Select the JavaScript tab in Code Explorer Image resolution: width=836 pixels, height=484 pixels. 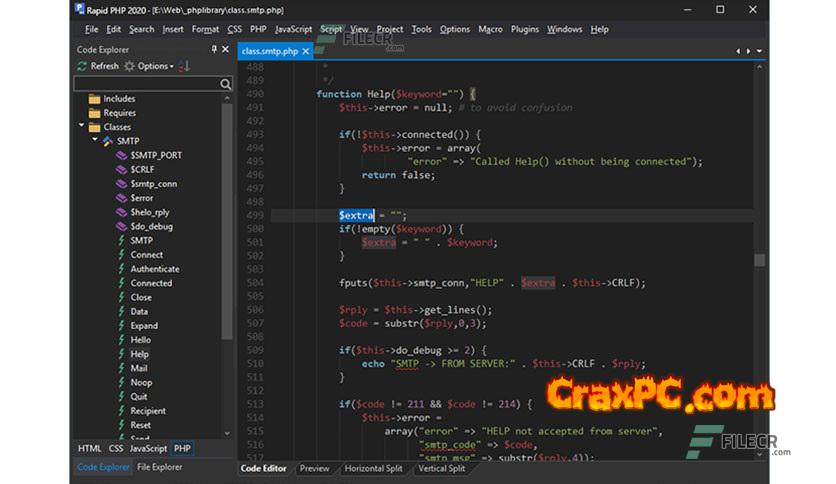149,449
